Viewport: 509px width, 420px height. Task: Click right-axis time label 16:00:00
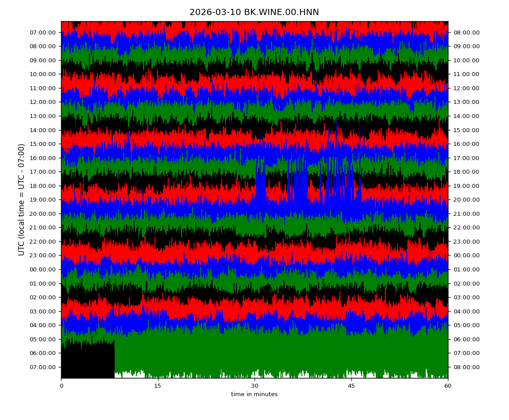(465, 144)
